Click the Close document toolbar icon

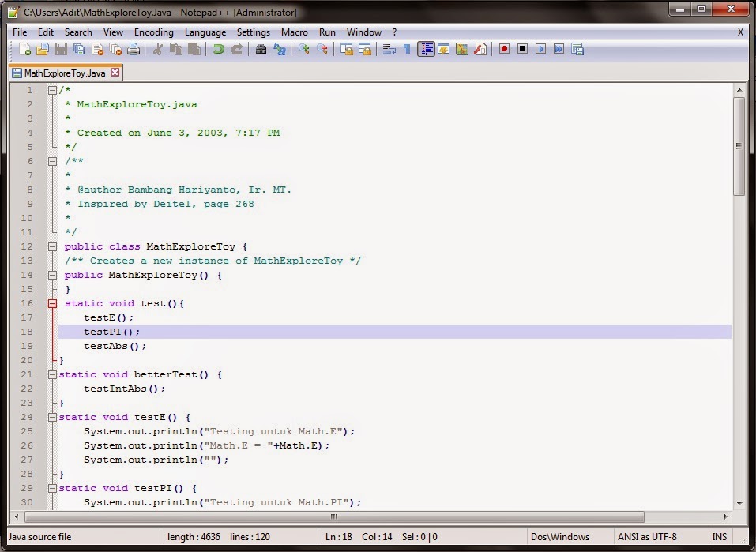(x=97, y=49)
